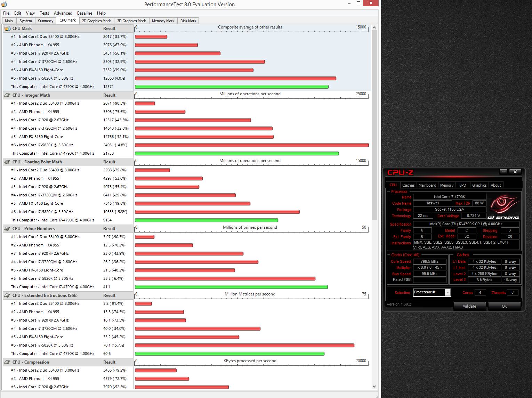Open the Advanced menu
The height and width of the screenshot is (398, 532).
(63, 13)
